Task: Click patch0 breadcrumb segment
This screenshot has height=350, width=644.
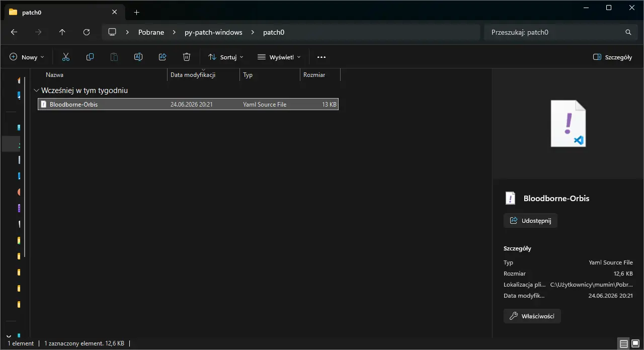Action: [x=274, y=32]
